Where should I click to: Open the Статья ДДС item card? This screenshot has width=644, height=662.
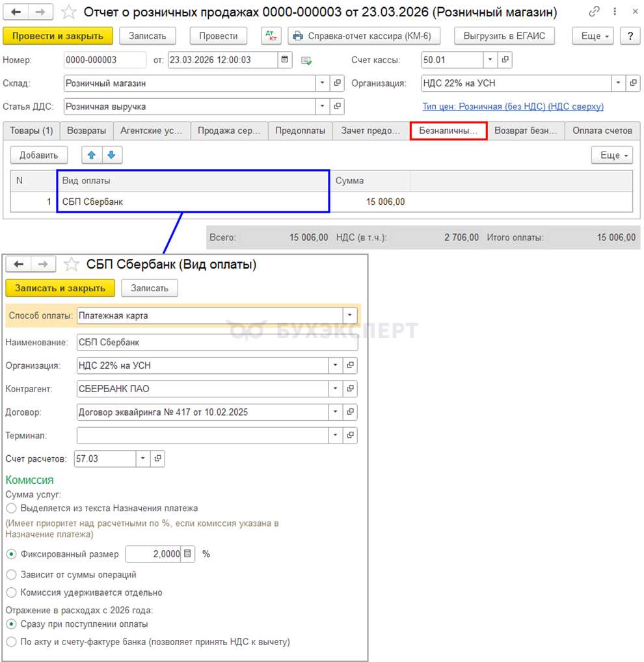(x=337, y=107)
